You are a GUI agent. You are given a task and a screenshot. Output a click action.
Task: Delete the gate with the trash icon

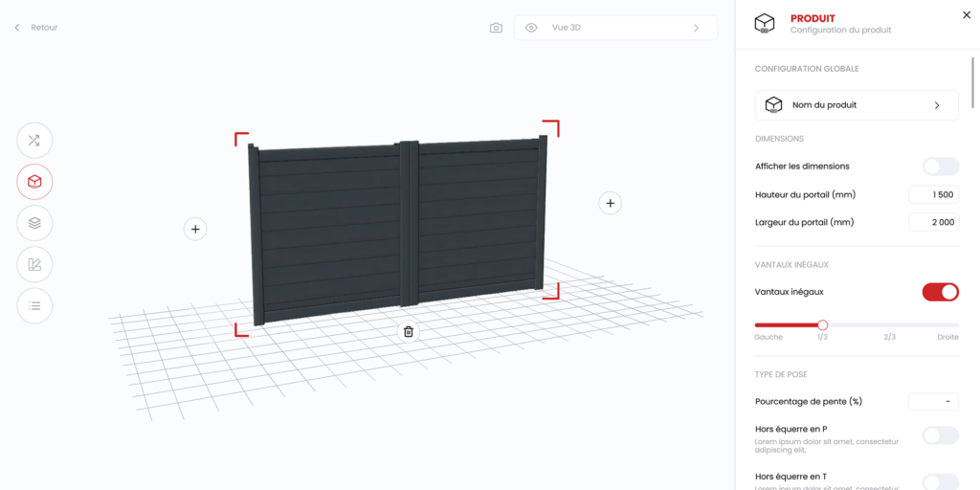point(408,331)
